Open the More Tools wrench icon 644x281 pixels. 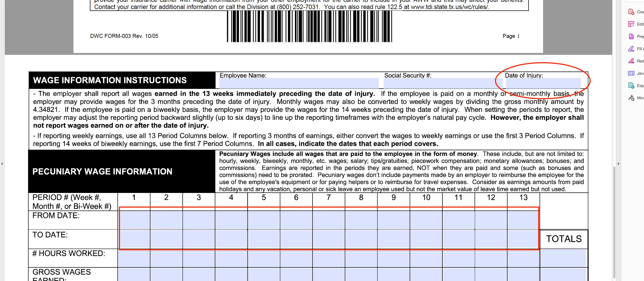click(631, 98)
